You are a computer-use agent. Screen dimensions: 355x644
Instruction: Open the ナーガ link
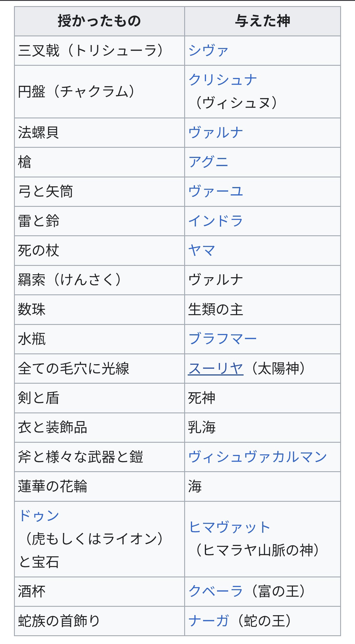pyautogui.click(x=208, y=620)
